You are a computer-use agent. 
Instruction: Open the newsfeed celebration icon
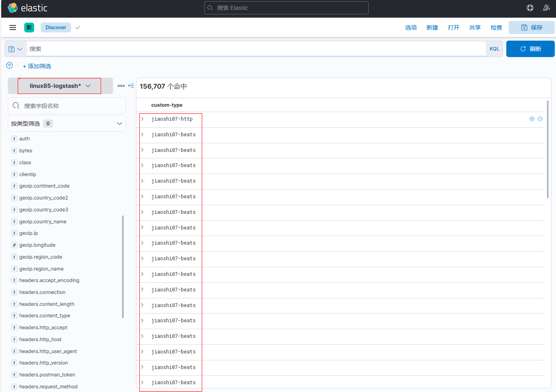(546, 8)
